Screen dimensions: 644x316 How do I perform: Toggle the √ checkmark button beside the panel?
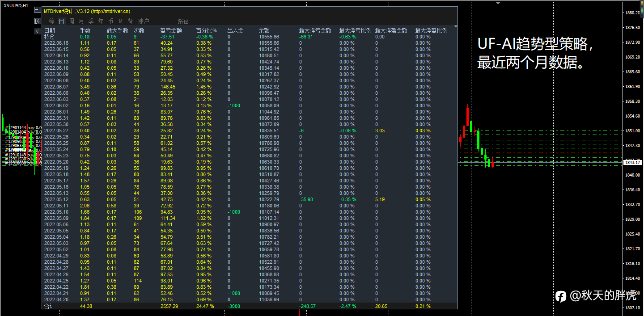[37, 31]
